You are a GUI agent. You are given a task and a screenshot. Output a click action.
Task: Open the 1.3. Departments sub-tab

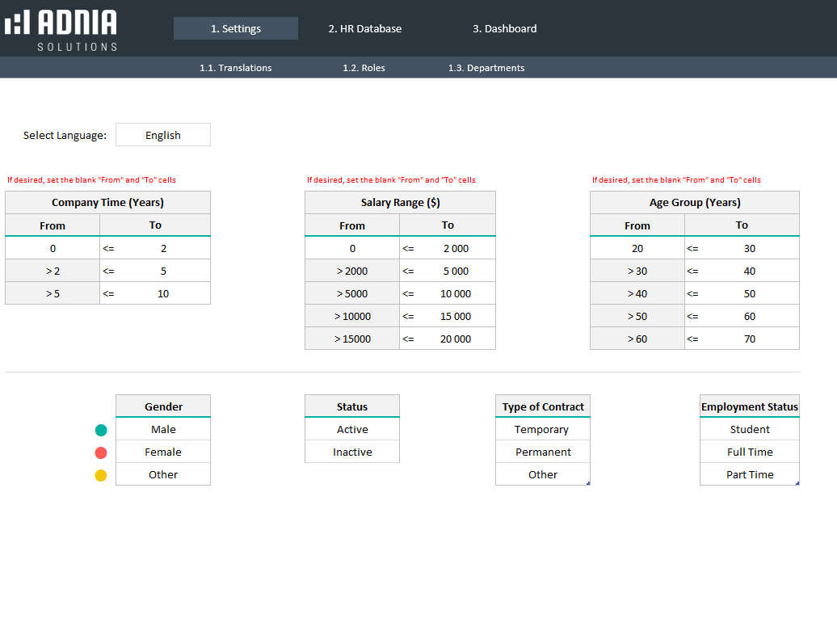(486, 68)
